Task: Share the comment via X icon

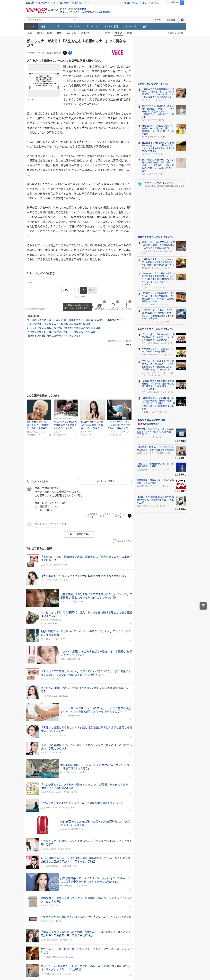Action: [130, 515]
